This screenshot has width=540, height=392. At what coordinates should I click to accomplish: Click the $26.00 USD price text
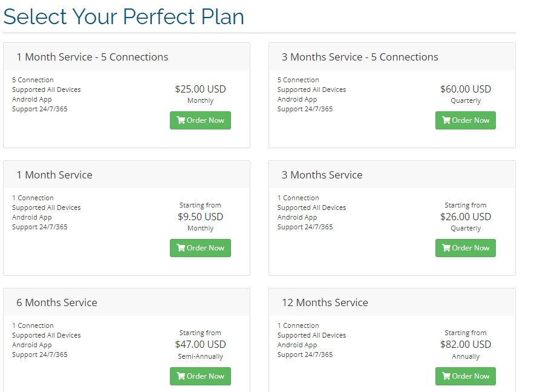(466, 217)
